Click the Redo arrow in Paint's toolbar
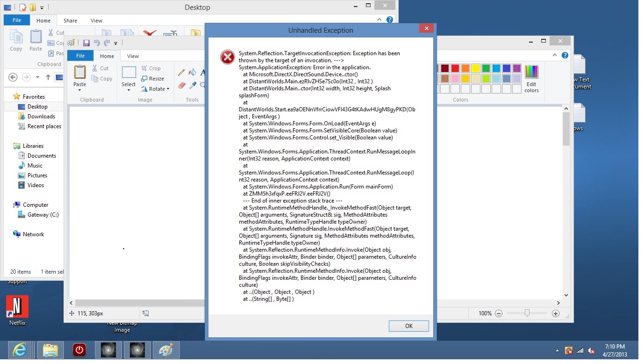 pos(107,43)
